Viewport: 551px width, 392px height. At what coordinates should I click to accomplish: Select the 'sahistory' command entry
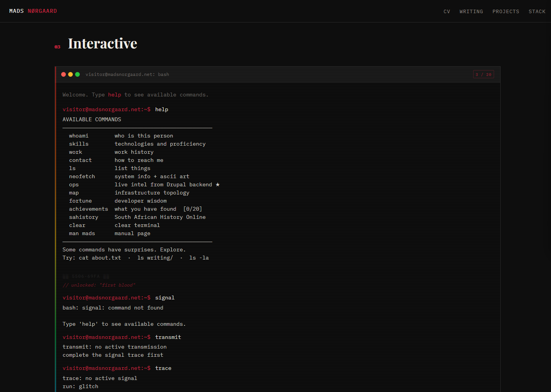click(84, 217)
